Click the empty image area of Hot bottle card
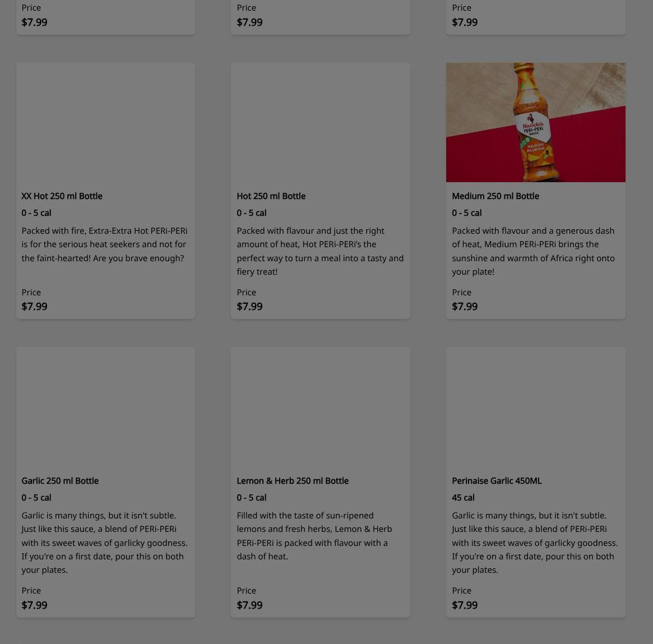 (320, 122)
